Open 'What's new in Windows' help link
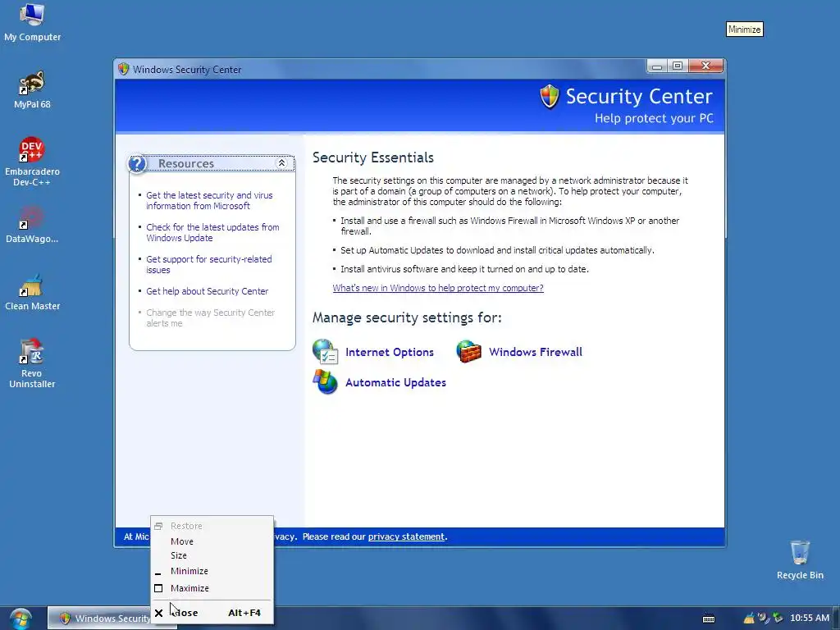The width and height of the screenshot is (840, 630). click(x=438, y=288)
